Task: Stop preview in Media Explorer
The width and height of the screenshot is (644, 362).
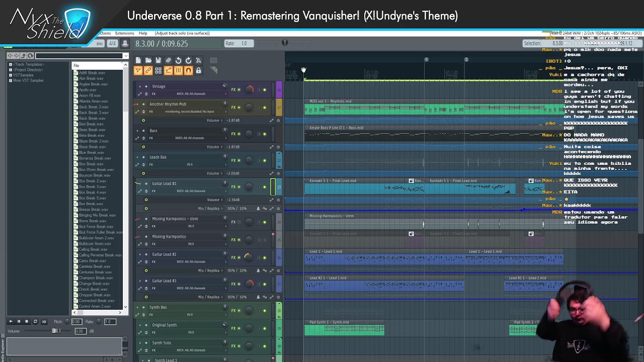Action: pyautogui.click(x=27, y=322)
